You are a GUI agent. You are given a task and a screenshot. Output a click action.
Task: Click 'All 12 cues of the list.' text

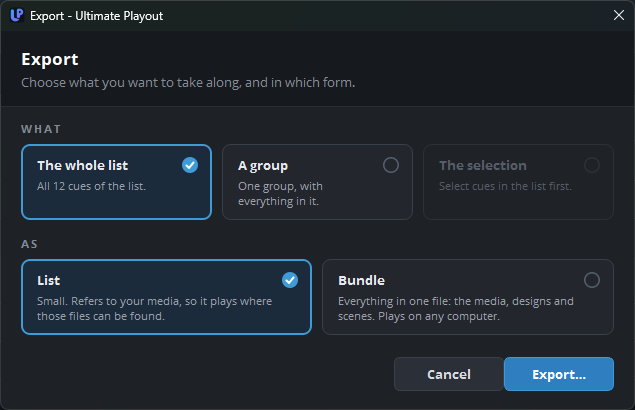(x=92, y=186)
